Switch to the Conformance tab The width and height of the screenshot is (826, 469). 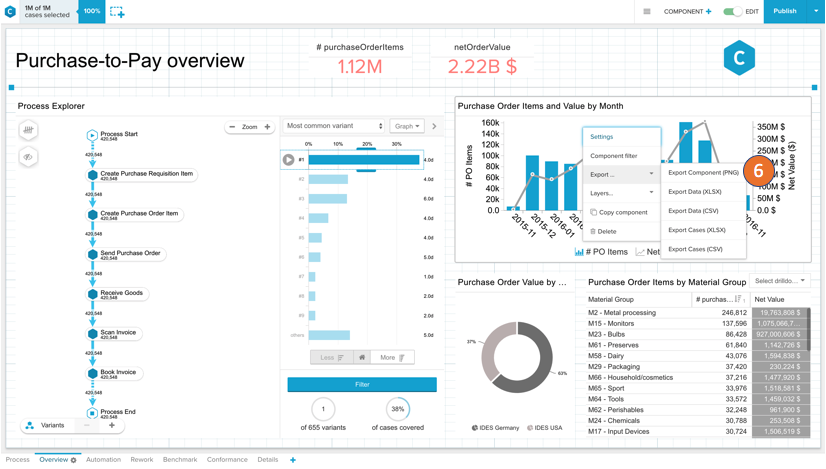227,460
